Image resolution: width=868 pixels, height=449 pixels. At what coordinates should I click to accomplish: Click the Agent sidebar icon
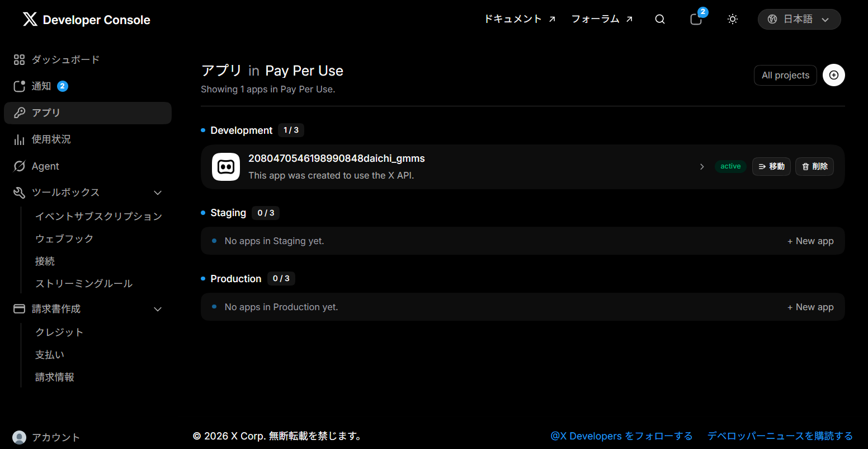pos(19,166)
